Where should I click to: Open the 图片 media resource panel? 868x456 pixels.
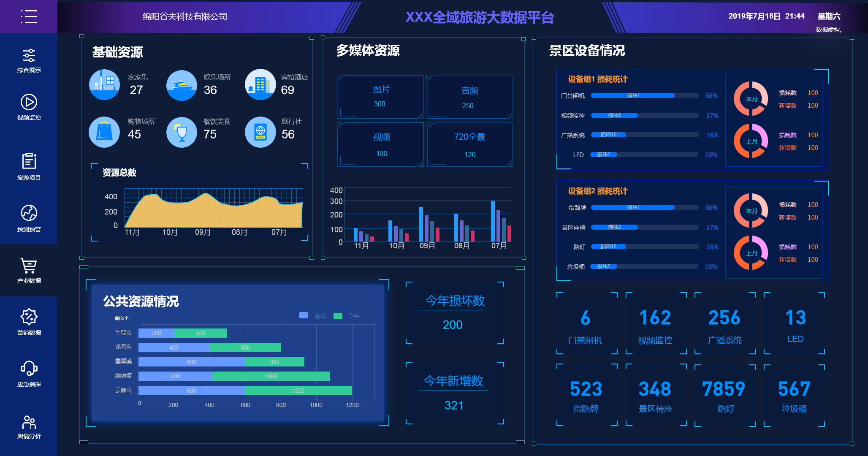(x=380, y=97)
